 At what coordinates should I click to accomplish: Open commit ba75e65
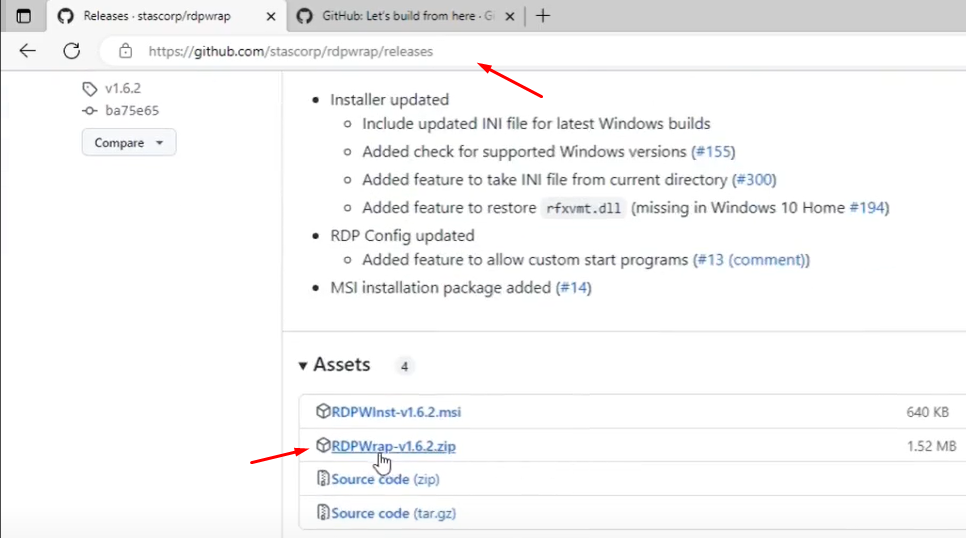pyautogui.click(x=132, y=110)
